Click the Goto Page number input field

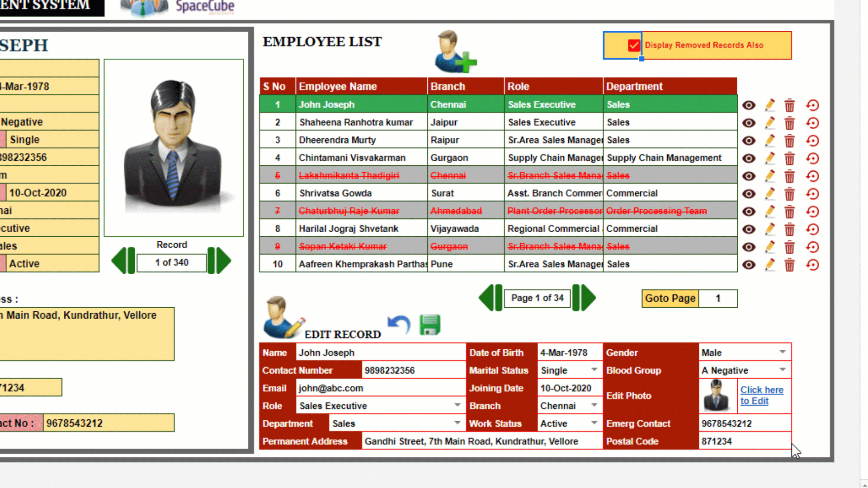718,298
